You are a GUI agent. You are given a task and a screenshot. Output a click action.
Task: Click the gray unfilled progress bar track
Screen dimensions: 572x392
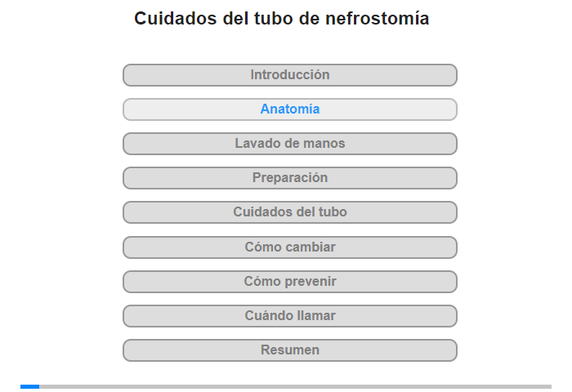coord(296,386)
